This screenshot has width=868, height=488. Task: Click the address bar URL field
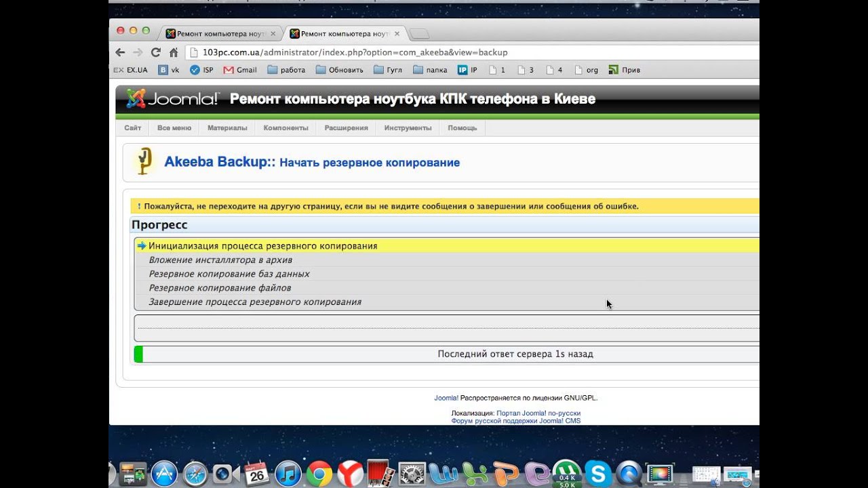pyautogui.click(x=471, y=52)
